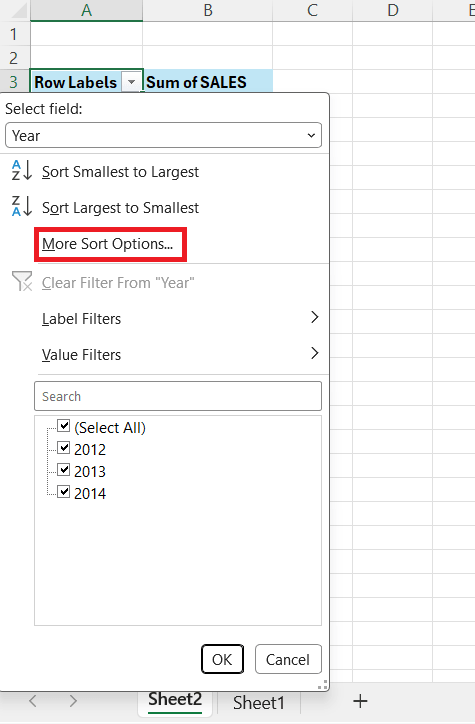Toggle the (Select All) checkbox
The image size is (475, 724).
point(64,425)
